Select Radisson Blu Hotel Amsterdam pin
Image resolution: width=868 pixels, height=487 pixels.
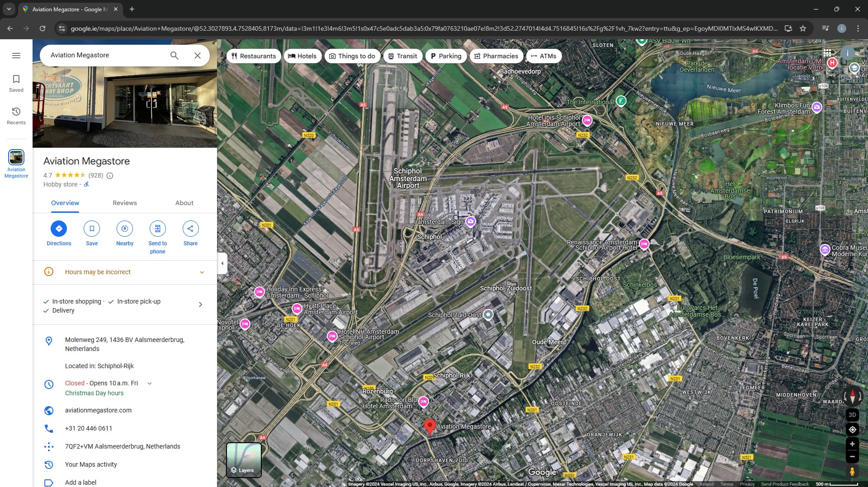click(x=424, y=402)
